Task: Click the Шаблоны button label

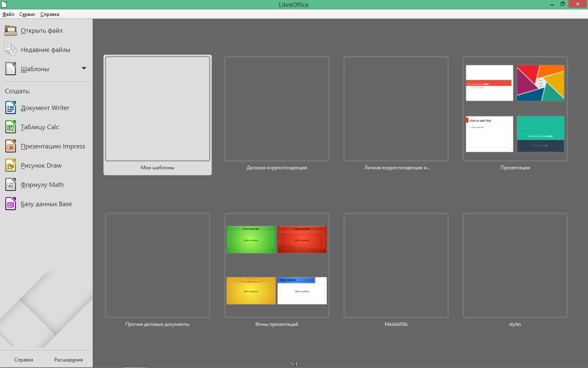Action: coord(35,69)
